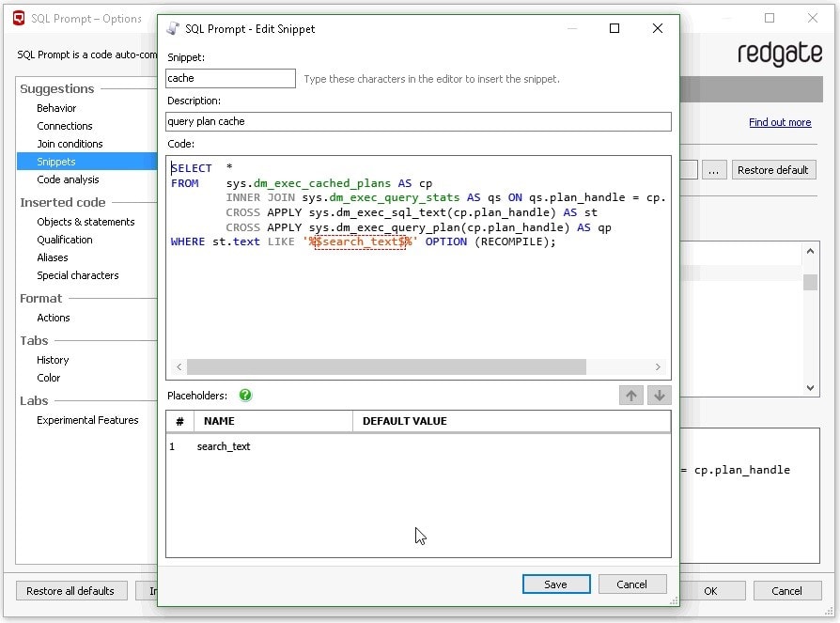Select History under Tabs
Screen dimensions: 840x623
point(53,360)
